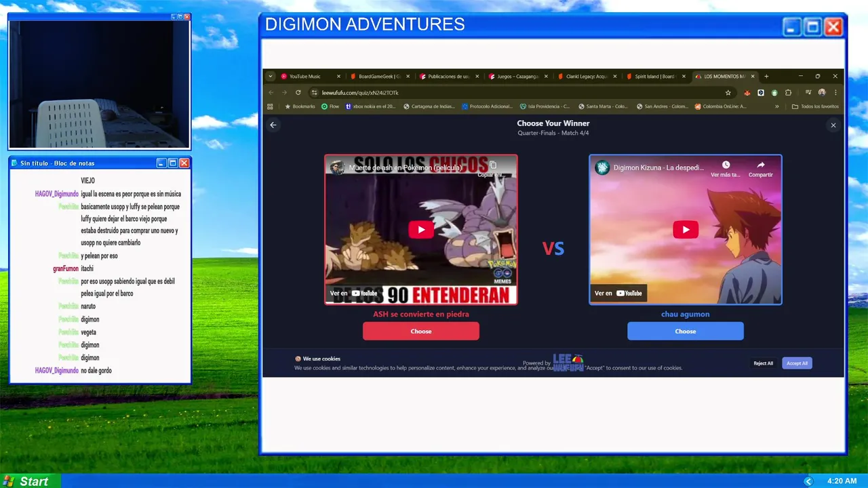This screenshot has height=488, width=868.
Task: Open the Cartagena de Indias bookmark
Action: (431, 106)
